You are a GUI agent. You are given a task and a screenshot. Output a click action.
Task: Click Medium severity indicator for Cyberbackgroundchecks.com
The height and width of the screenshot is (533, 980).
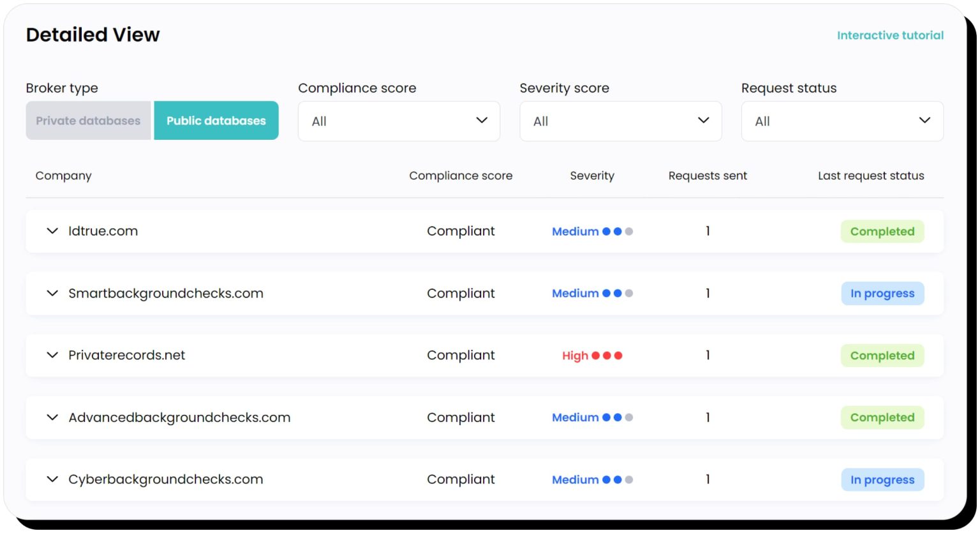(591, 480)
